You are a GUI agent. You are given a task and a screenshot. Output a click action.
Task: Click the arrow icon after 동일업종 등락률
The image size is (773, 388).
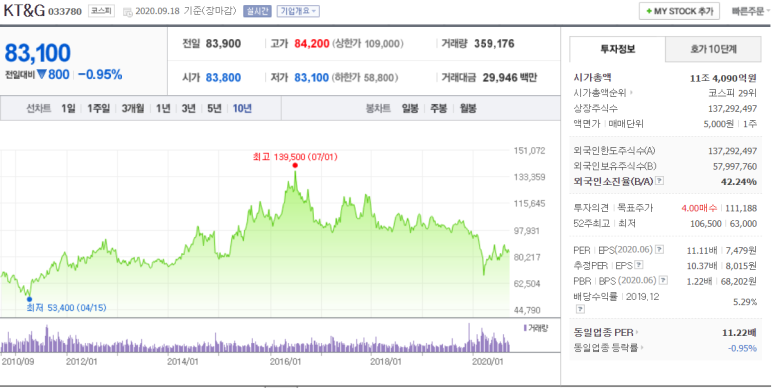(642, 348)
